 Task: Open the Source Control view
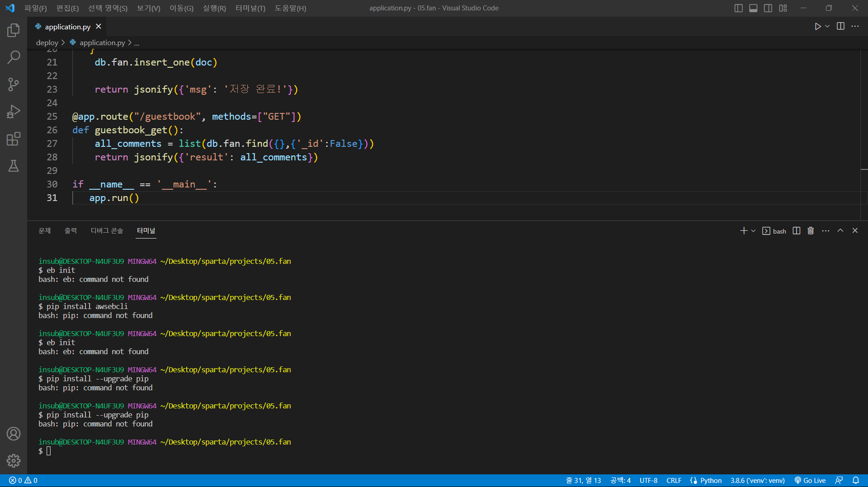coord(14,84)
